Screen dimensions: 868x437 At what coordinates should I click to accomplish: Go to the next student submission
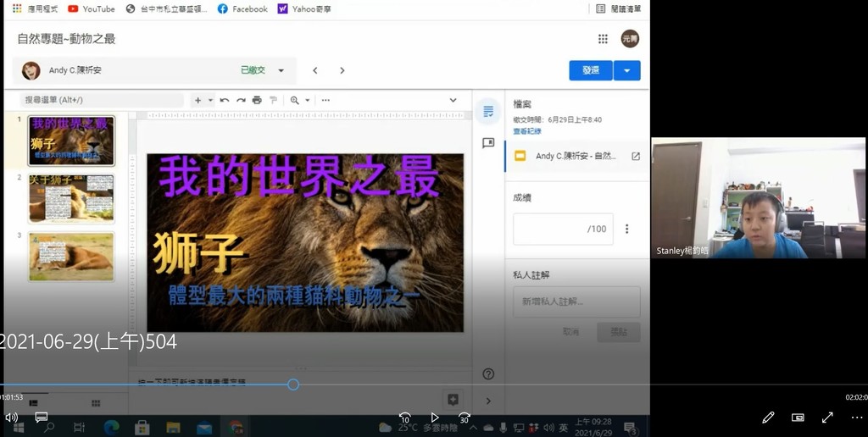tap(342, 70)
